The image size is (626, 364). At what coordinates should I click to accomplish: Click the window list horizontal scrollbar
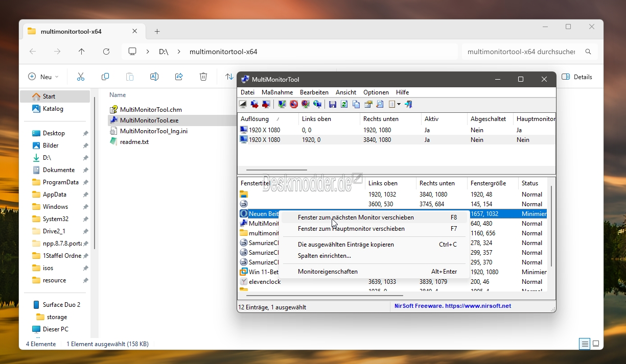pos(324,295)
